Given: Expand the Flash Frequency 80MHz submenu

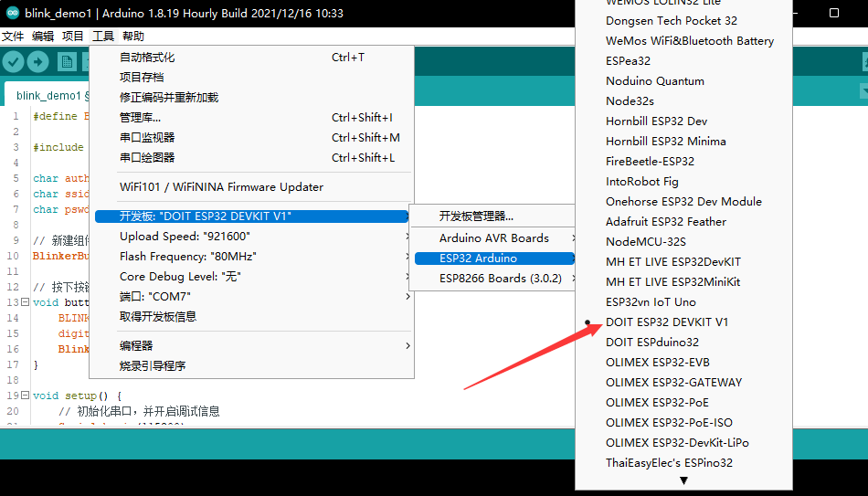Looking at the screenshot, I should click(x=252, y=257).
